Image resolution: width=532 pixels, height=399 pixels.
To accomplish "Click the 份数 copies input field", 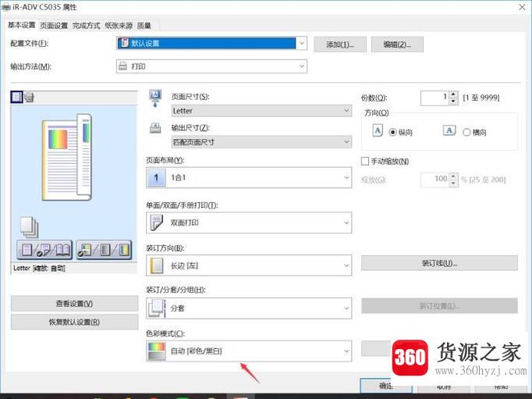I will click(x=435, y=98).
